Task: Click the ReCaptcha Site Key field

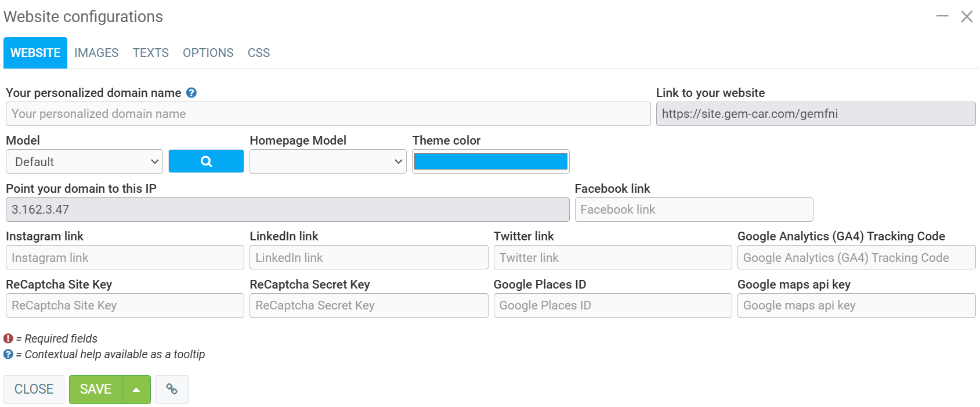Action: (125, 305)
